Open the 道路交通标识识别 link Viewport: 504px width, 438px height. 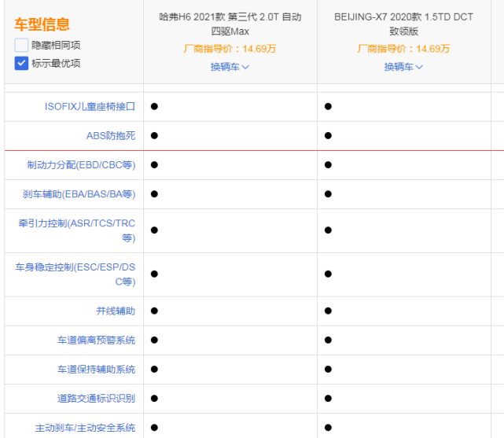tap(97, 399)
